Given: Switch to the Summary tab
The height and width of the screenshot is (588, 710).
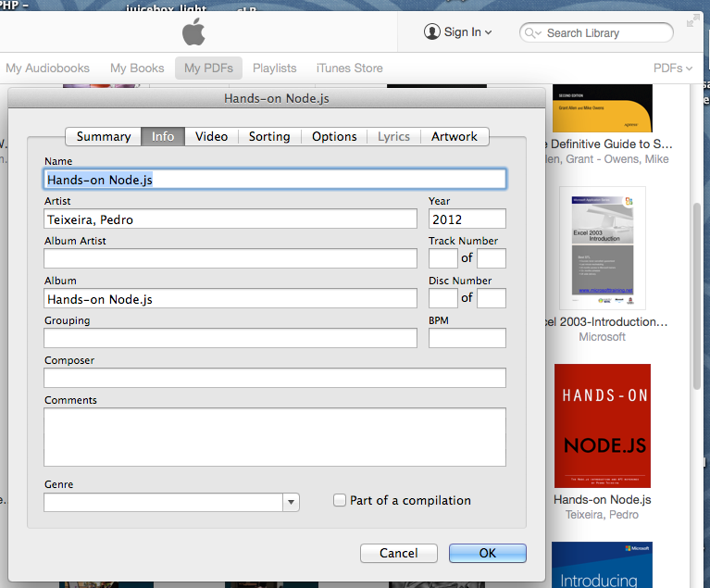Looking at the screenshot, I should 103,136.
